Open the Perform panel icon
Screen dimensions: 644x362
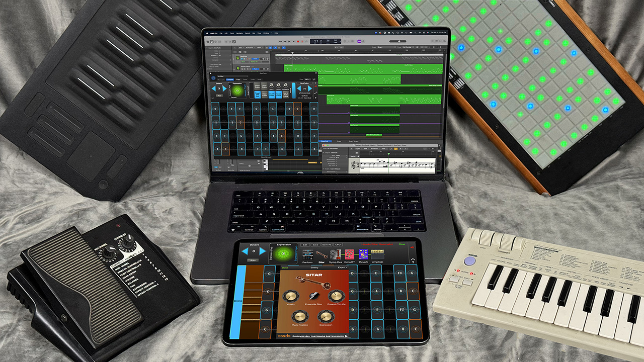(307, 254)
